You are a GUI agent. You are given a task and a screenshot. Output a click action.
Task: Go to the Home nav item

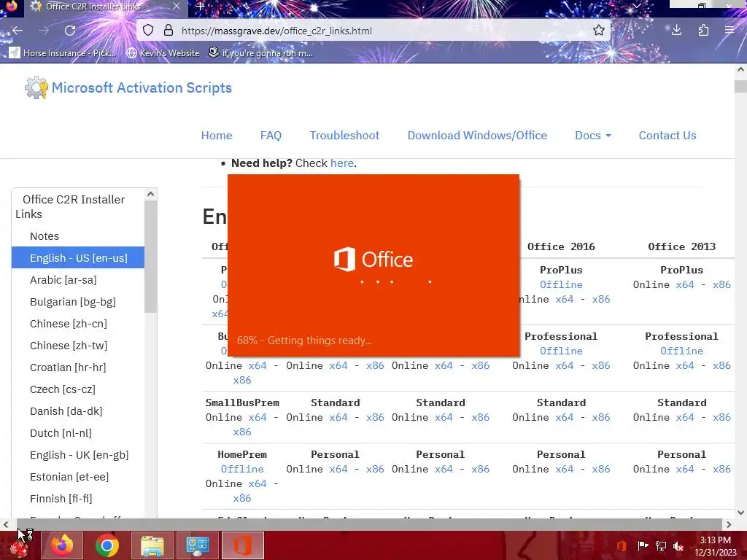(x=217, y=135)
